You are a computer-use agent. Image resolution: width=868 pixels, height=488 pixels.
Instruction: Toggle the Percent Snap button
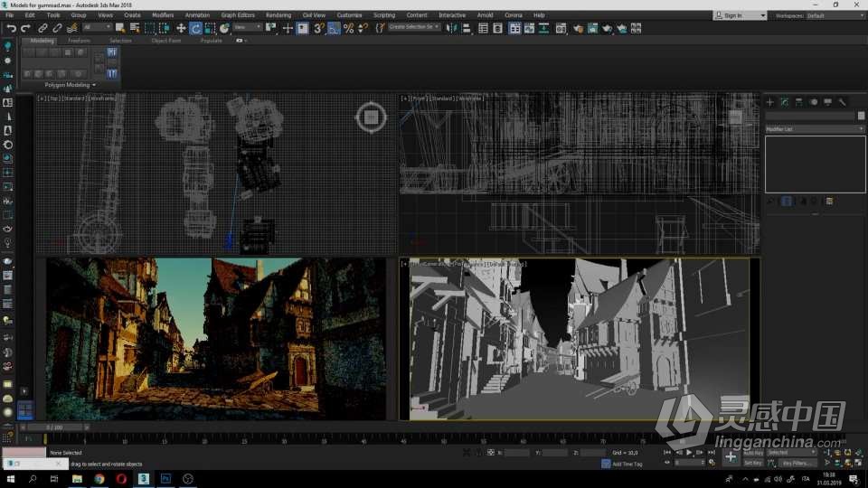tap(349, 28)
